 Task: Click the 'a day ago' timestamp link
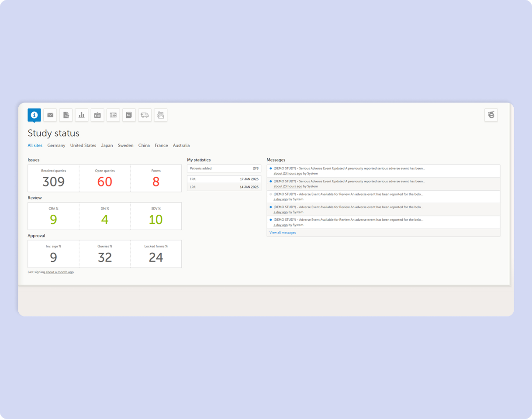(279, 199)
